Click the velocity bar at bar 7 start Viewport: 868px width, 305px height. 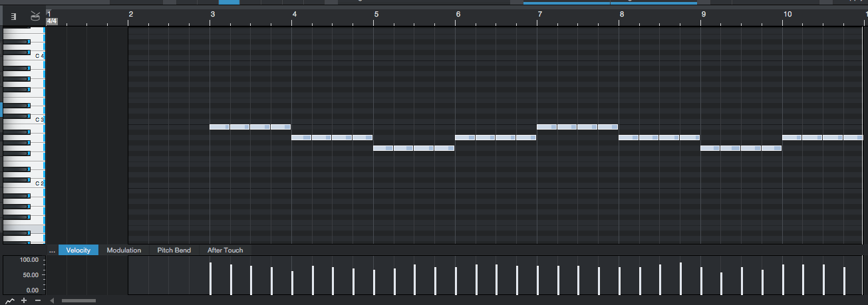click(537, 280)
